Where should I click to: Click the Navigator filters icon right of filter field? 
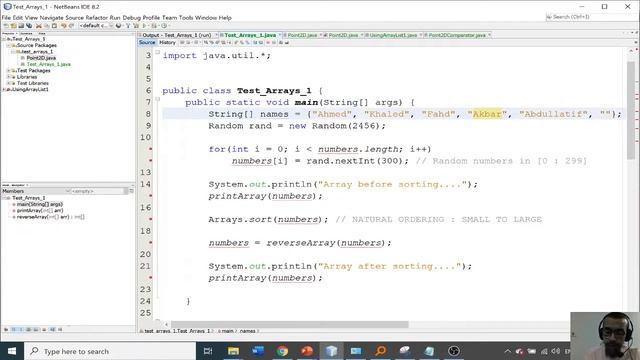(131, 191)
